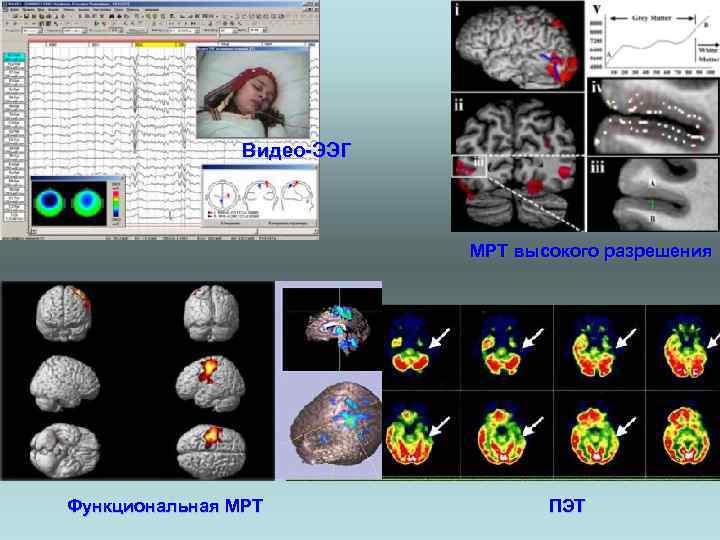Select MRI panel ii coronal brain image
720x540 pixels.
point(518,163)
